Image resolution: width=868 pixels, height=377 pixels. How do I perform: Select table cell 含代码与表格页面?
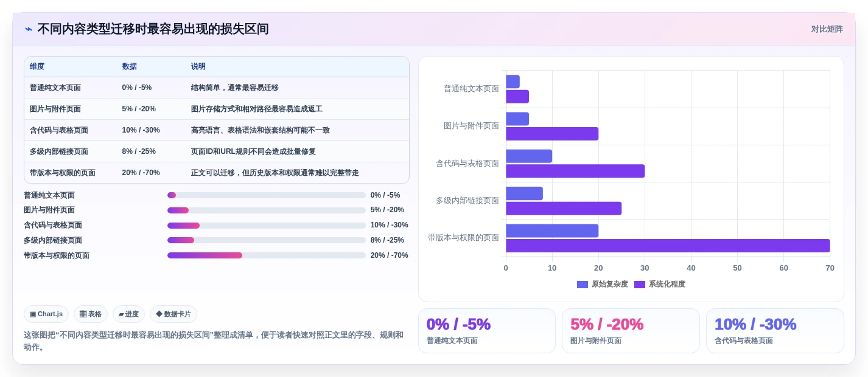click(x=59, y=130)
